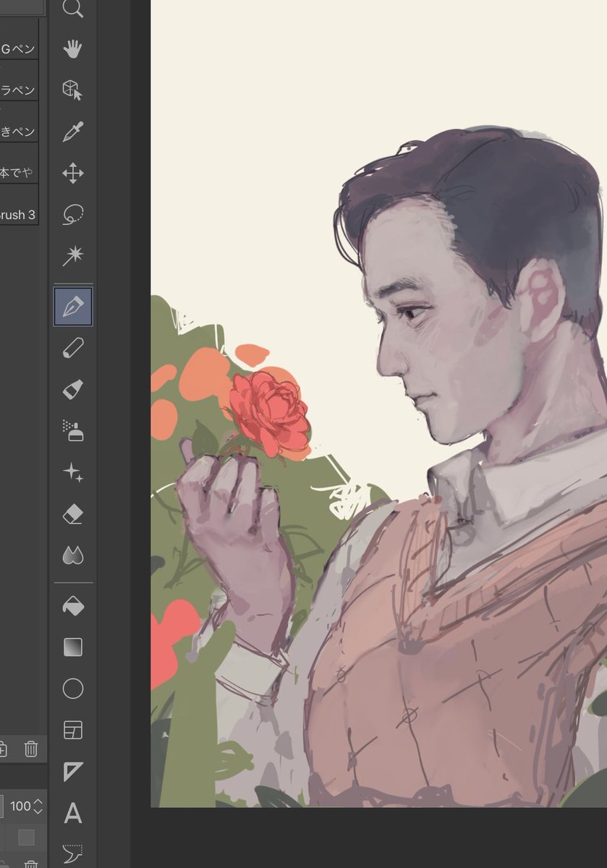Select the Balloon speech-tail tool

[x=73, y=854]
